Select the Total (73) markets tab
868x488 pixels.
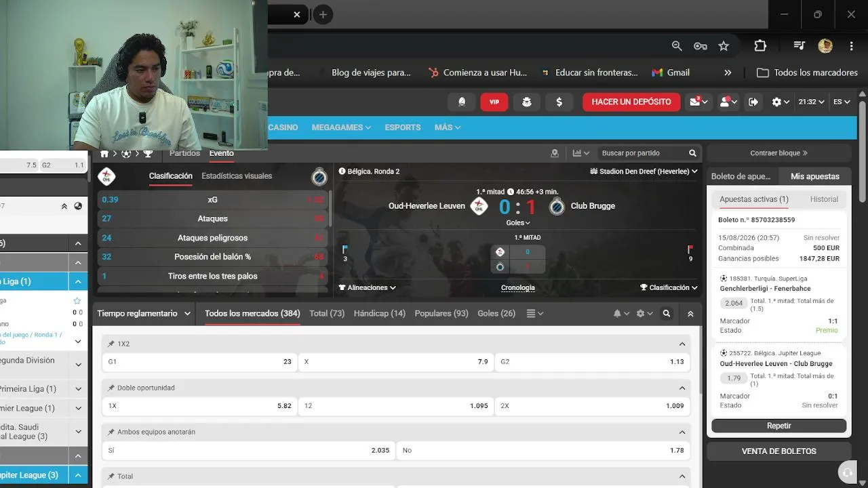pos(327,314)
